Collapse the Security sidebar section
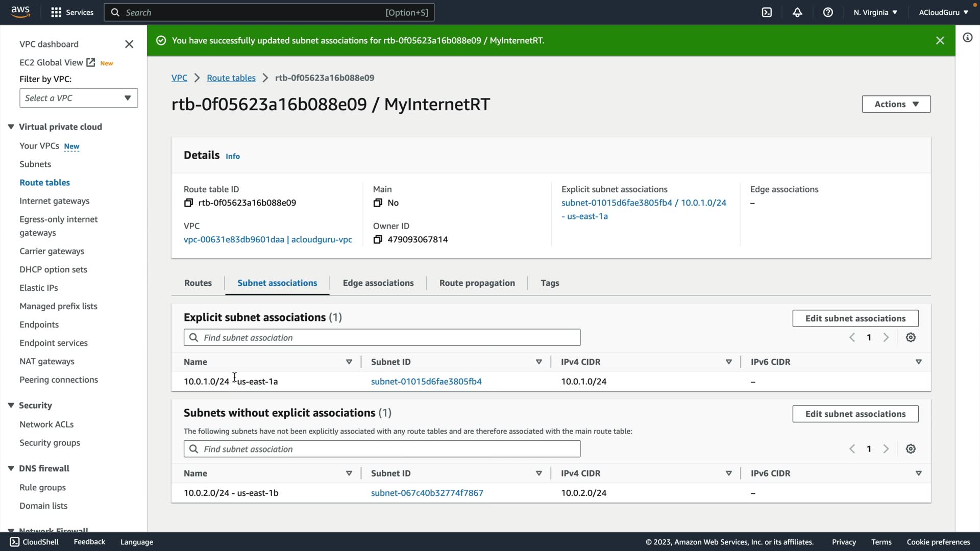980x551 pixels. click(x=11, y=406)
